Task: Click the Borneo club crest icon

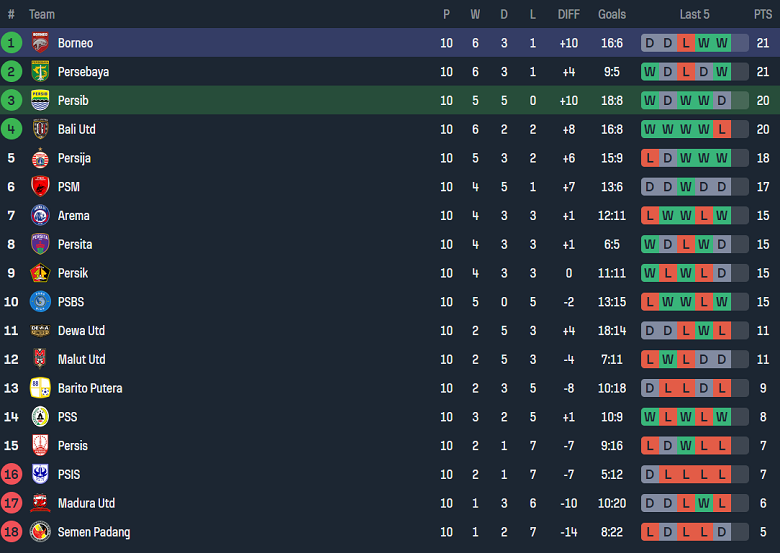Action: point(40,43)
